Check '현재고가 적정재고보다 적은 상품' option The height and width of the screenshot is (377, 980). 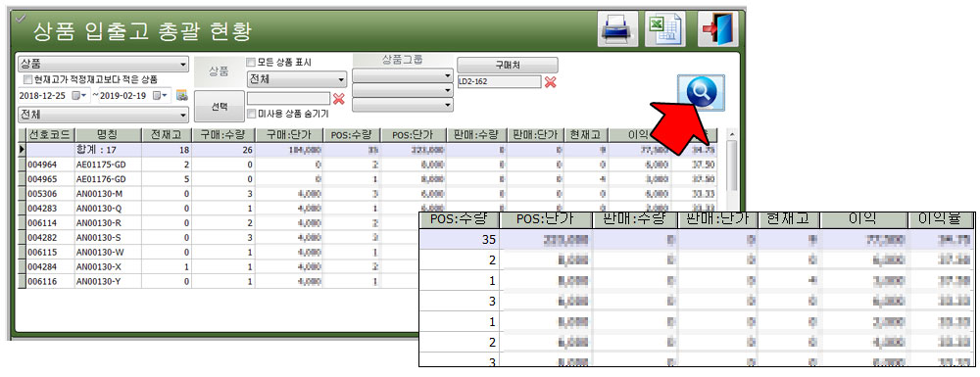click(x=27, y=80)
